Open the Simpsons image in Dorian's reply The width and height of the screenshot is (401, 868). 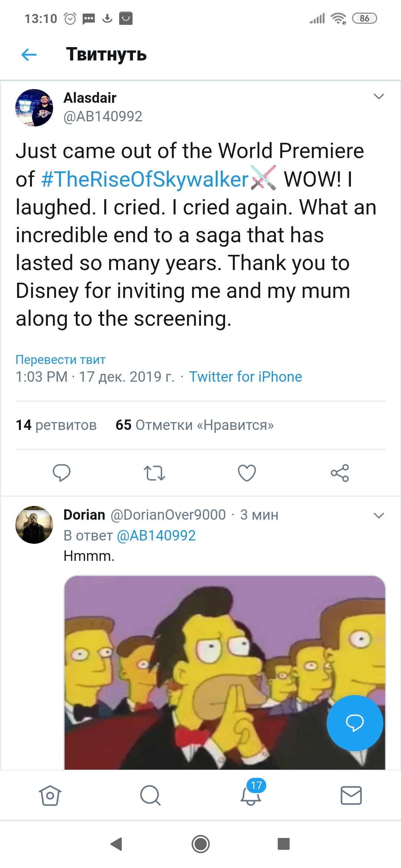click(193, 668)
